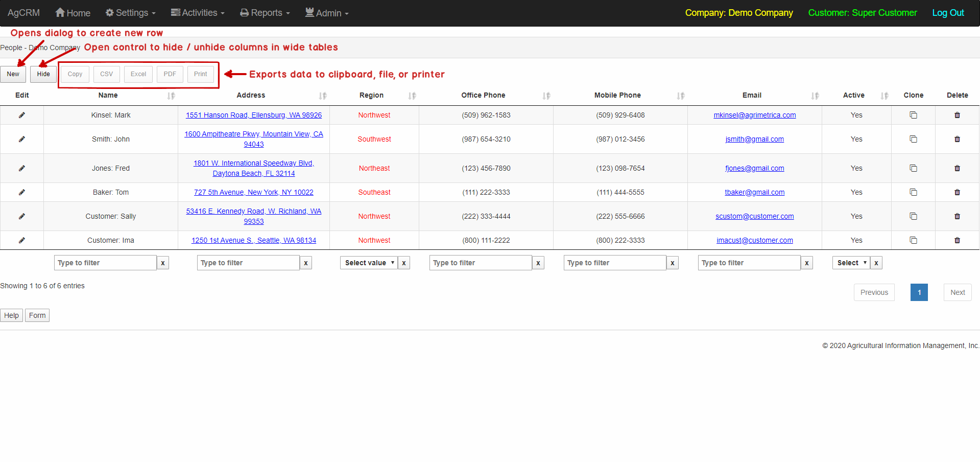This screenshot has height=462, width=980.
Task: Delete the Customer: Sally row
Action: (x=957, y=216)
